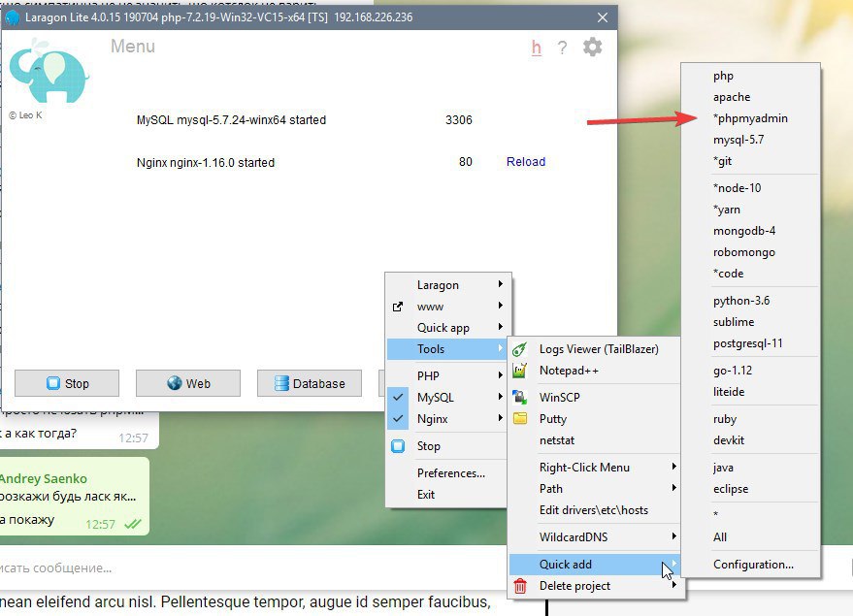Toggle the Nginx checkmark in menu
Viewport: 853px width, 616px height.
click(x=398, y=419)
